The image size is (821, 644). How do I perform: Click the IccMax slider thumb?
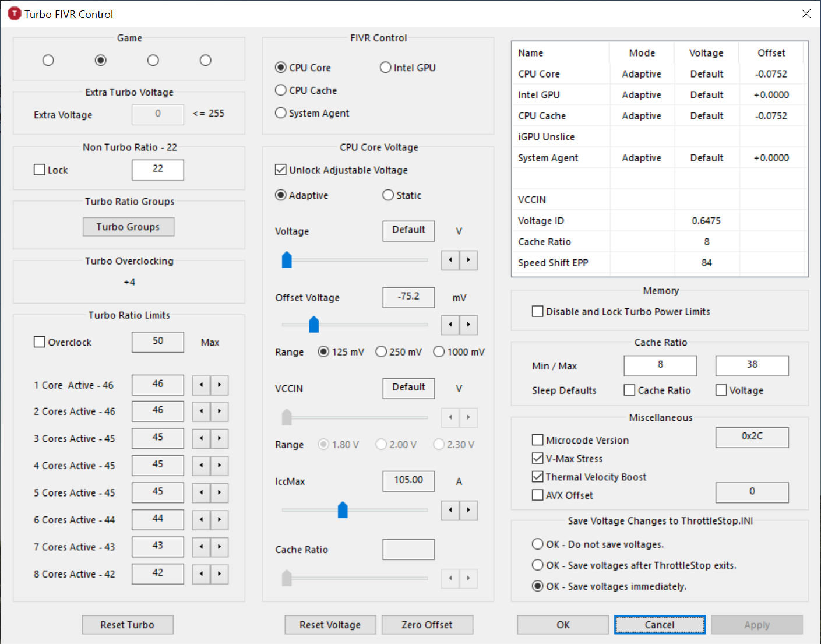tap(343, 510)
